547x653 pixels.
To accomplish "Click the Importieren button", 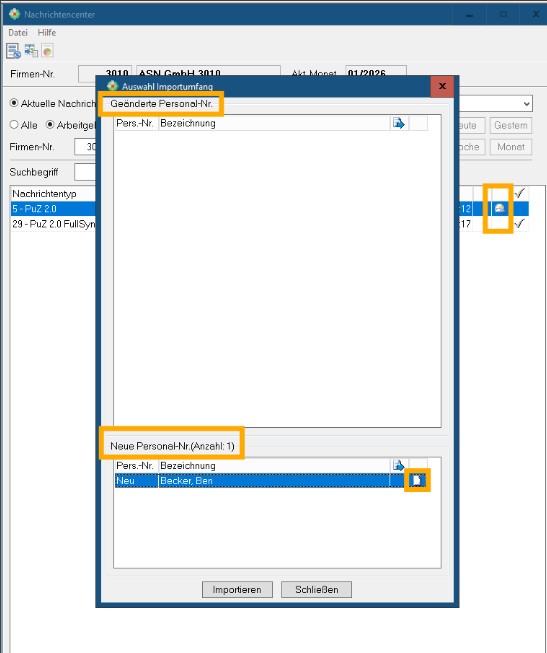I will tap(237, 590).
